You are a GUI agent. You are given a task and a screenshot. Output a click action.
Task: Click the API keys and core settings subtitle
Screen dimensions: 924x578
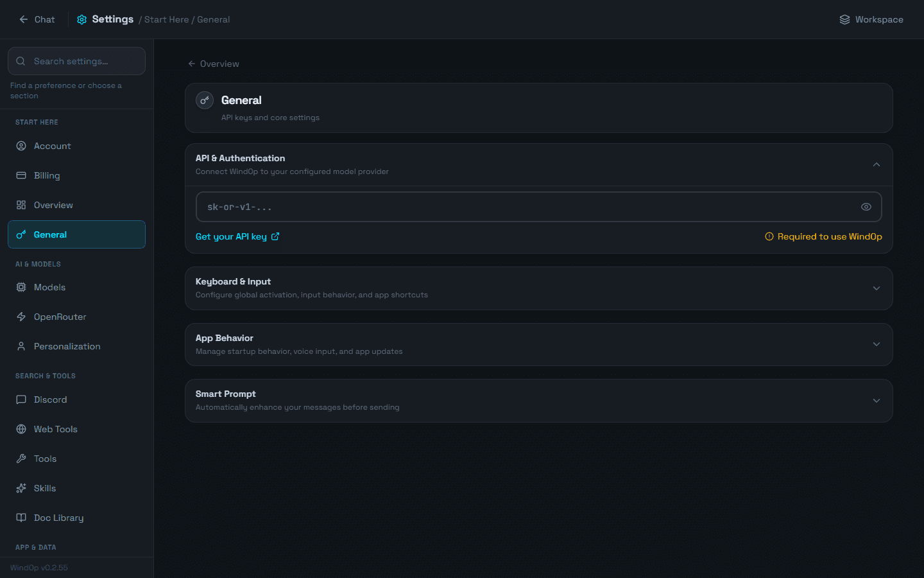(x=270, y=118)
